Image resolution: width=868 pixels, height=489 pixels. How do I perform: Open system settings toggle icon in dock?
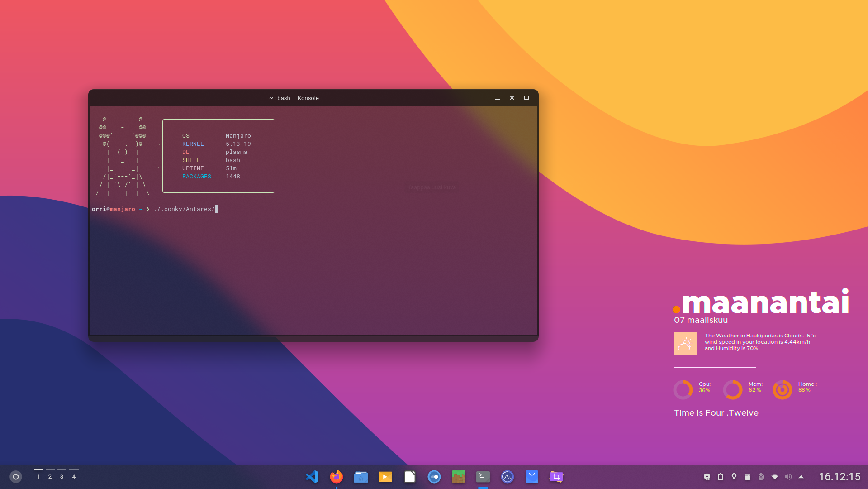[434, 477]
